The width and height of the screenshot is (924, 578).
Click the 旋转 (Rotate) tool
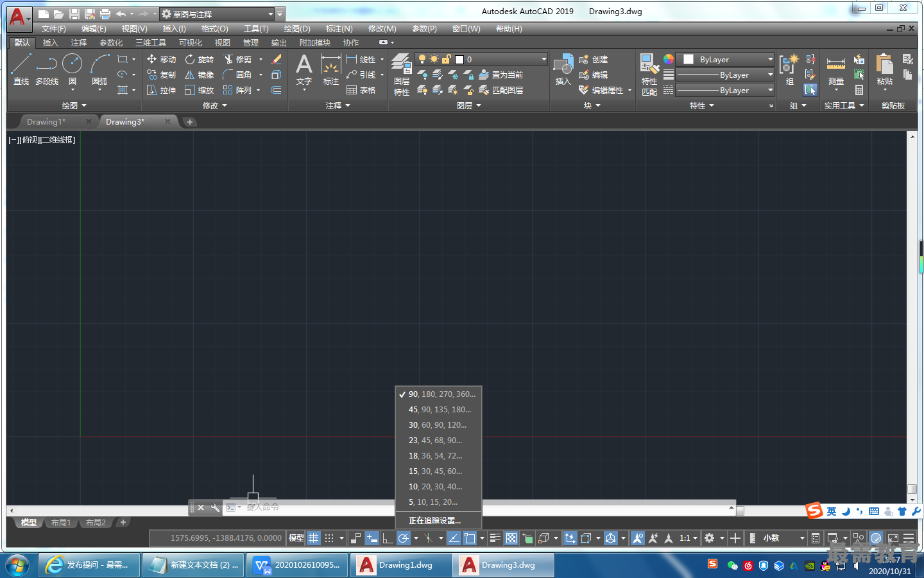200,59
